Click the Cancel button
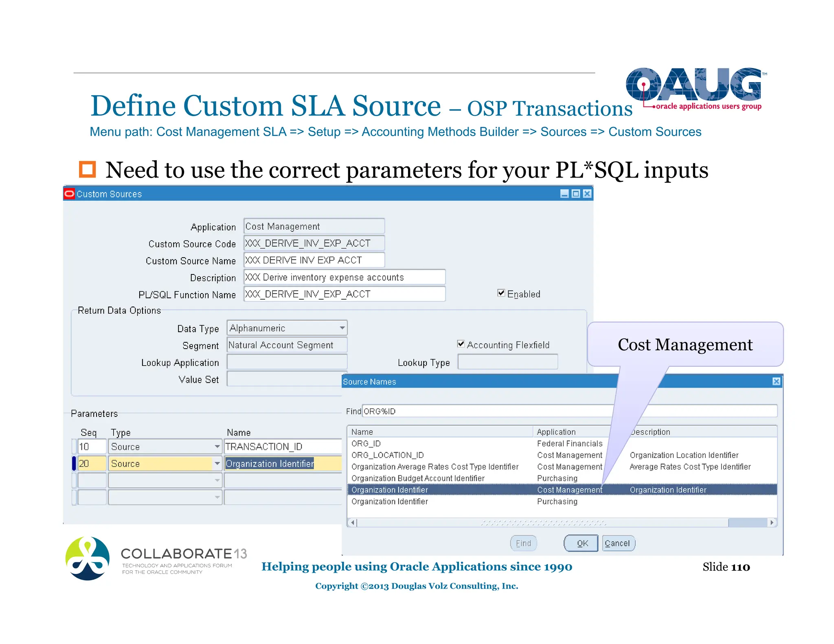 pyautogui.click(x=619, y=543)
